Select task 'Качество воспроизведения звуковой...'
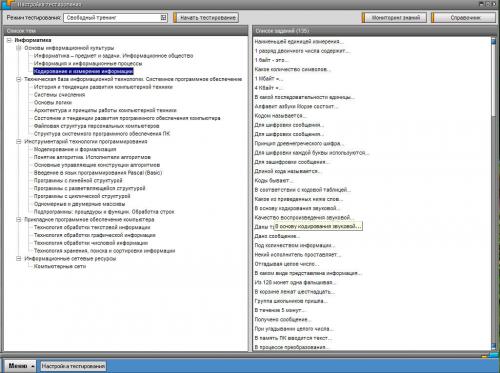Viewport: 500px width, 373px height. click(304, 217)
